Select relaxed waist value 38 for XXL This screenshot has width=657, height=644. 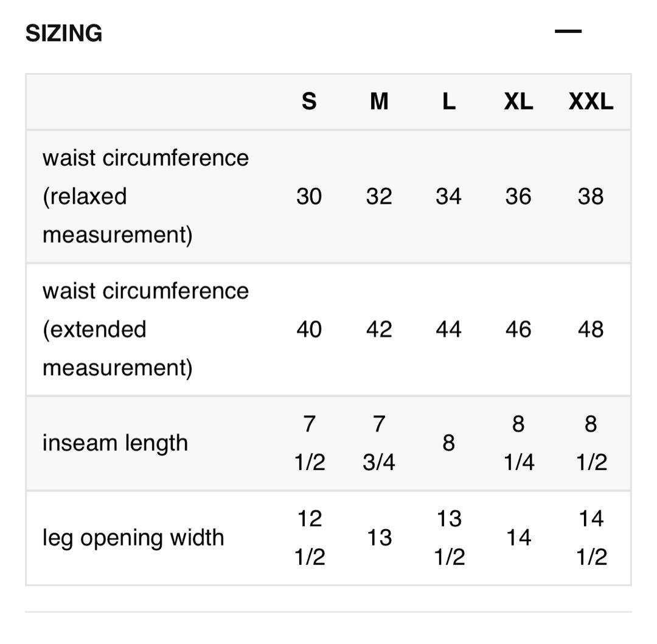pos(591,196)
